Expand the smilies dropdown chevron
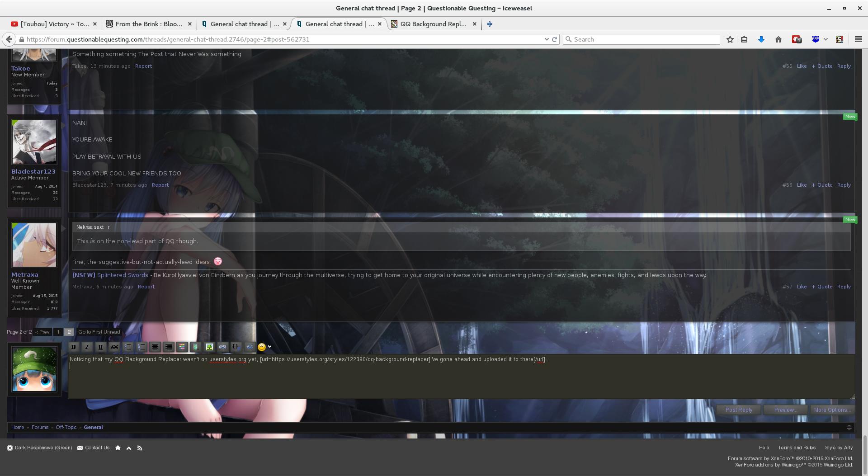 [270, 347]
